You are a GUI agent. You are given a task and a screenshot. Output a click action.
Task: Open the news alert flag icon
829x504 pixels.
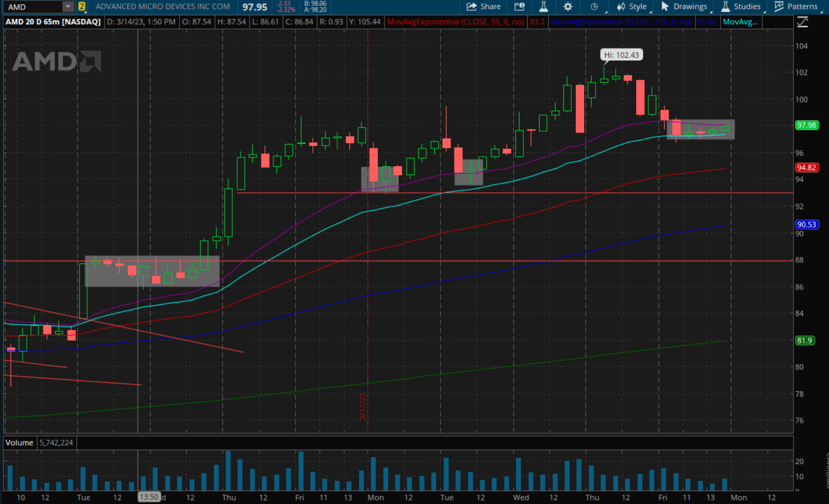point(520,7)
